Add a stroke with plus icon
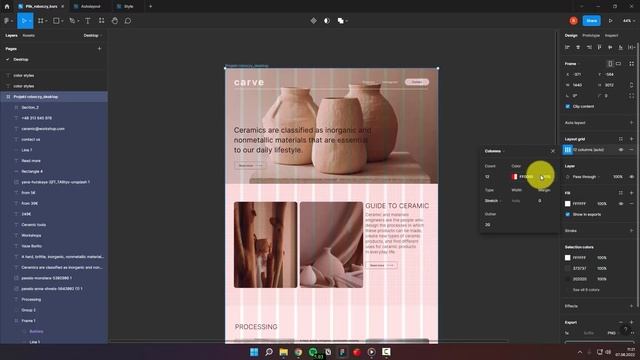Image resolution: width=640 pixels, height=360 pixels. tap(631, 231)
